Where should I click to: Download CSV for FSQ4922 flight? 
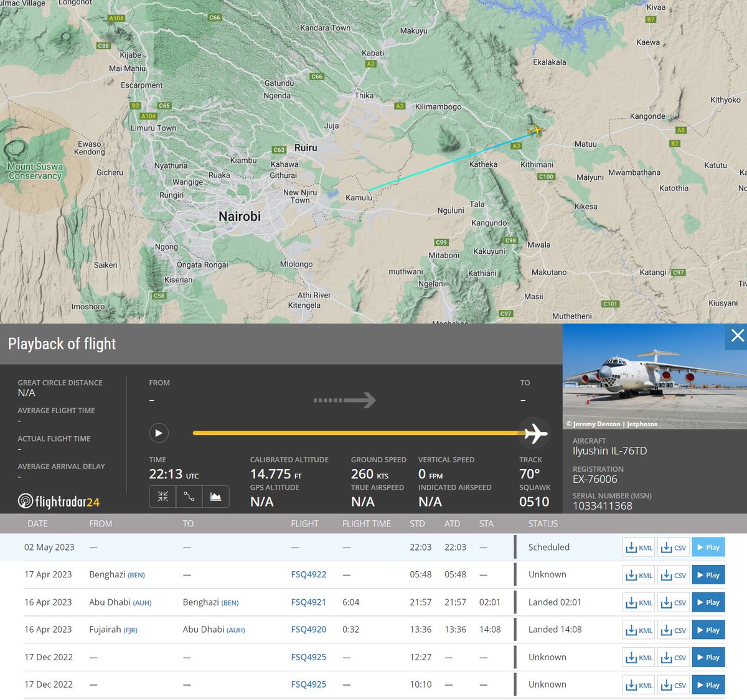tap(673, 575)
